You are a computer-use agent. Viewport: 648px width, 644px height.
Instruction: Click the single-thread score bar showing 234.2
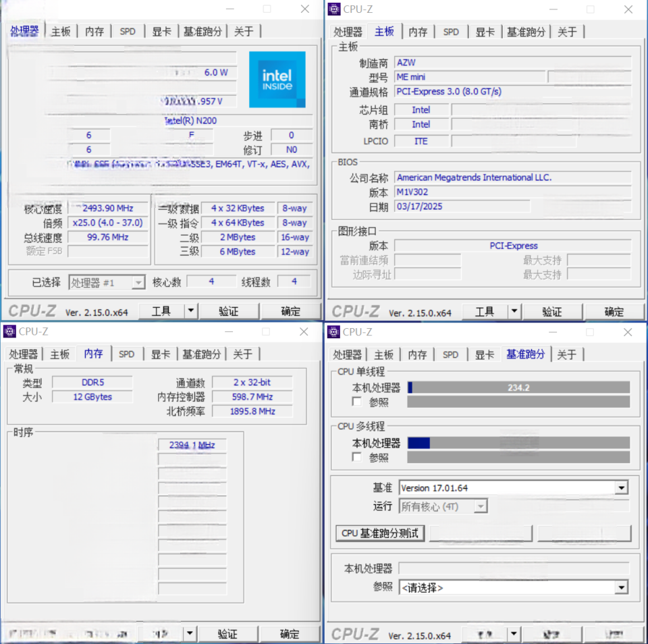tap(518, 387)
